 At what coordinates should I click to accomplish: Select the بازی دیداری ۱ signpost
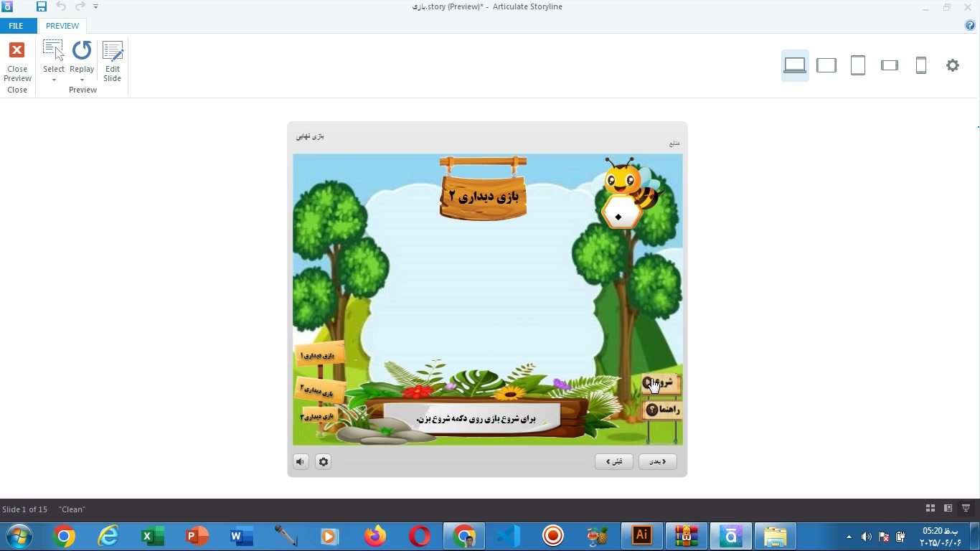[319, 355]
